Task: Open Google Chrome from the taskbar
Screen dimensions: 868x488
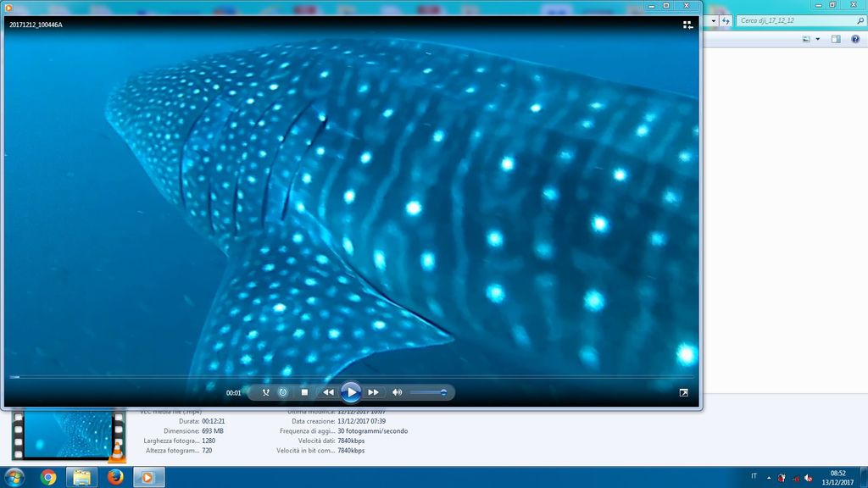Action: coord(48,477)
